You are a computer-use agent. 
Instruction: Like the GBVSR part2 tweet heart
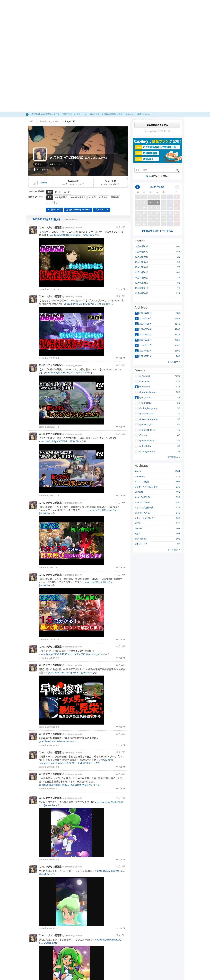(x=124, y=289)
